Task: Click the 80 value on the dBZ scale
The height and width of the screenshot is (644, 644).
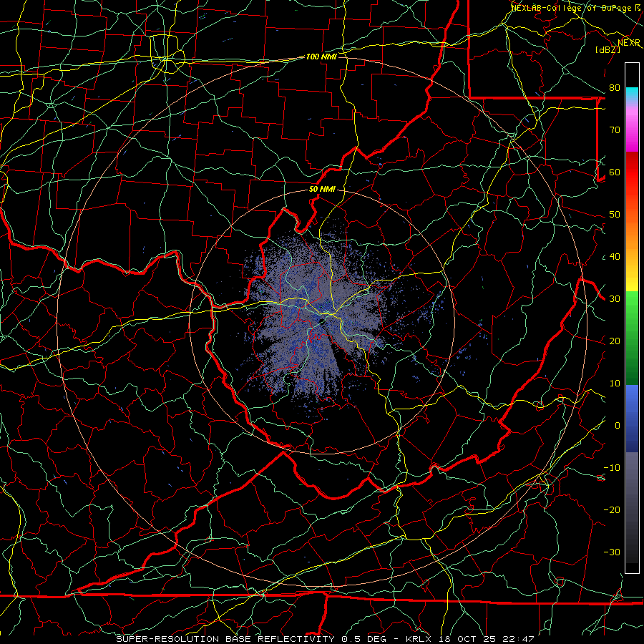Action: click(615, 88)
